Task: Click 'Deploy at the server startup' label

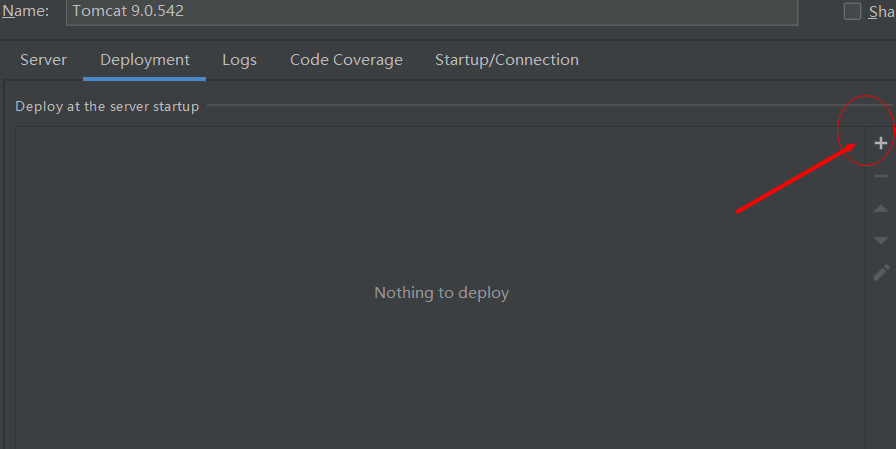Action: pyautogui.click(x=107, y=106)
